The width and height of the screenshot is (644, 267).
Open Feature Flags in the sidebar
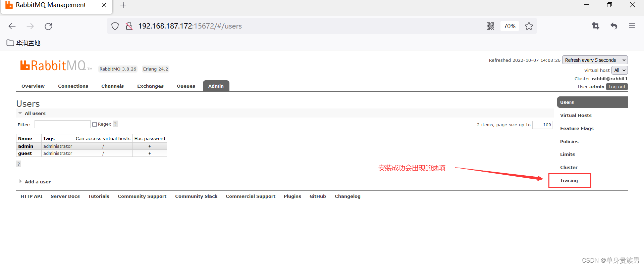pos(577,128)
